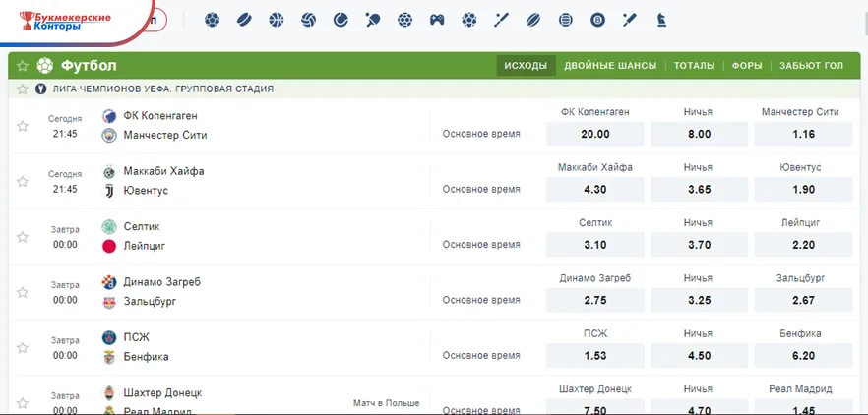Click the Динамо Загреб club logo
The image size is (868, 415).
(109, 282)
